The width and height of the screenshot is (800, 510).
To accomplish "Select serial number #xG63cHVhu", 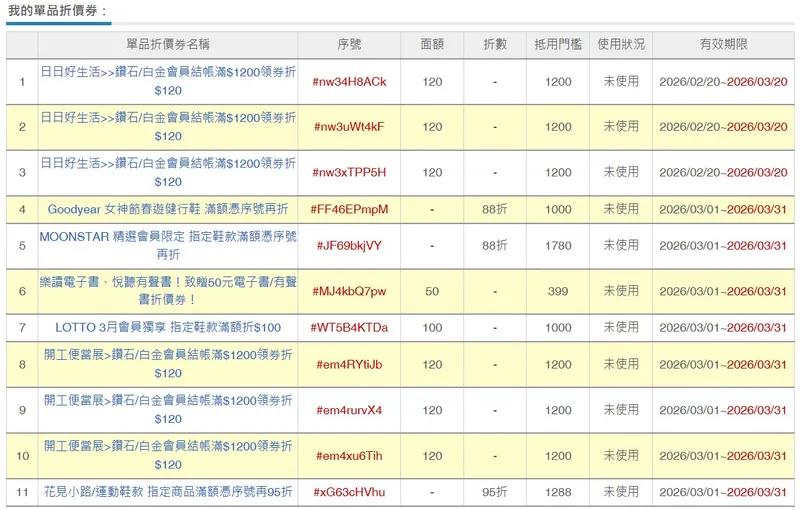I will (x=349, y=492).
